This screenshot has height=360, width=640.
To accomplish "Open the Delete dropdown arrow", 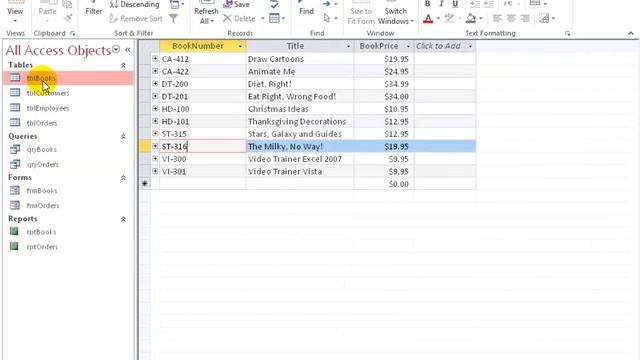I will pyautogui.click(x=262, y=19).
